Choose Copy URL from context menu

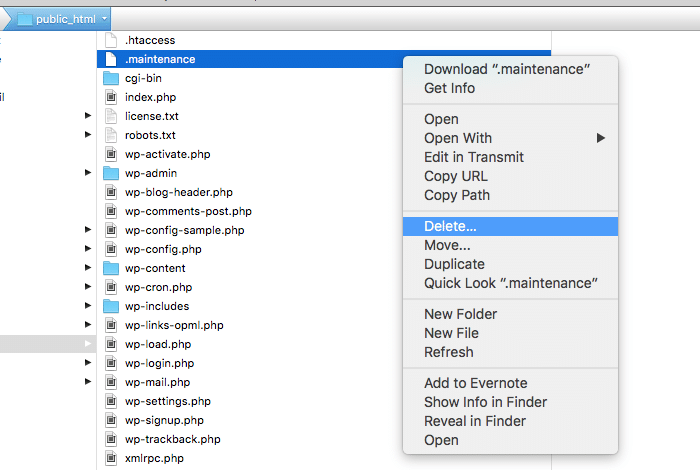click(x=510, y=176)
